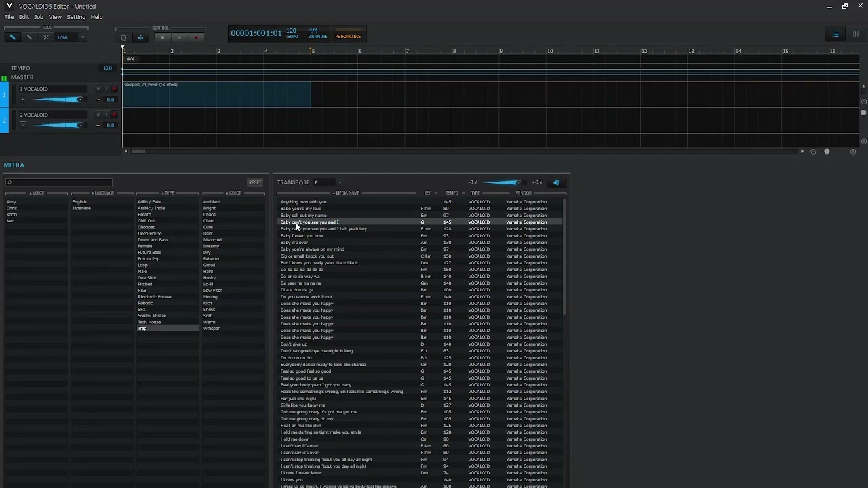This screenshot has height=488, width=868.
Task: Solo track 2 VOCALOID
Action: click(x=106, y=115)
